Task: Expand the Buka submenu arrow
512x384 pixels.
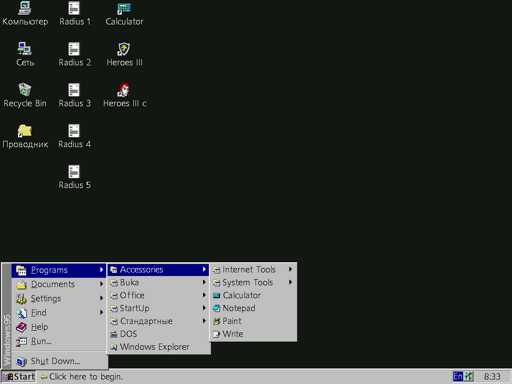Action: pyautogui.click(x=204, y=282)
